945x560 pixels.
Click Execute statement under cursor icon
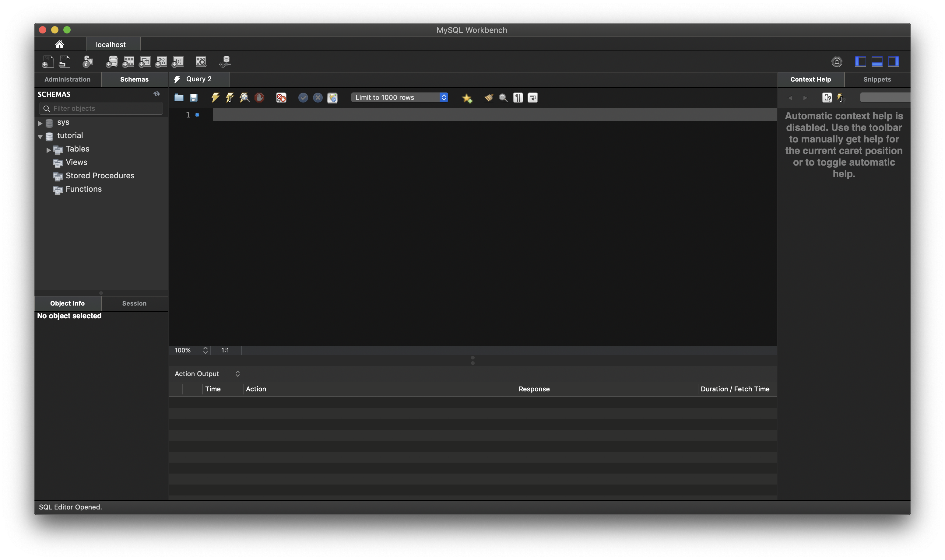tap(230, 97)
